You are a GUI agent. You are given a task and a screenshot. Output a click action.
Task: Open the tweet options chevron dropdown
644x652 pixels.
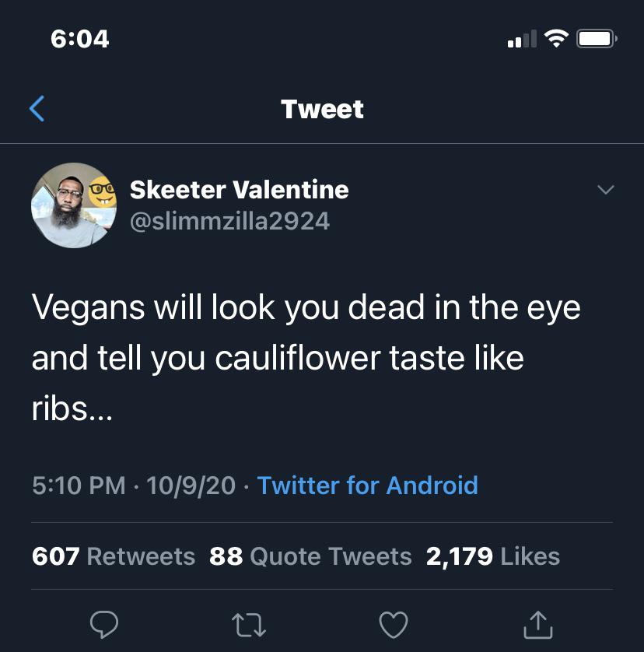(x=604, y=190)
